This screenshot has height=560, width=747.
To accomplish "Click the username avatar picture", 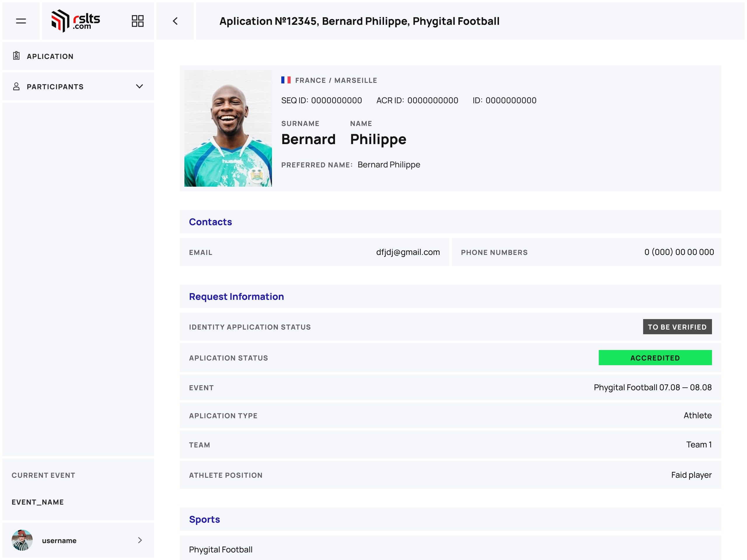I will tap(22, 540).
